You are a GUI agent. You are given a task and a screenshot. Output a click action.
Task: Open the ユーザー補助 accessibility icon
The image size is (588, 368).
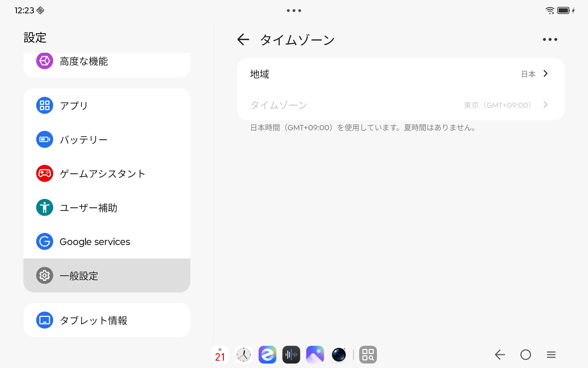(44, 208)
